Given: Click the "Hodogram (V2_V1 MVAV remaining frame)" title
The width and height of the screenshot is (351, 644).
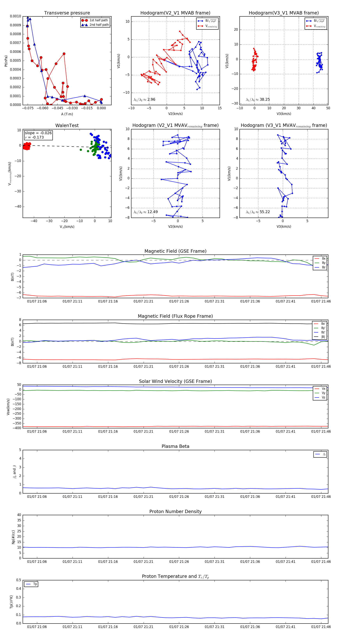Looking at the screenshot, I should (x=175, y=125).
